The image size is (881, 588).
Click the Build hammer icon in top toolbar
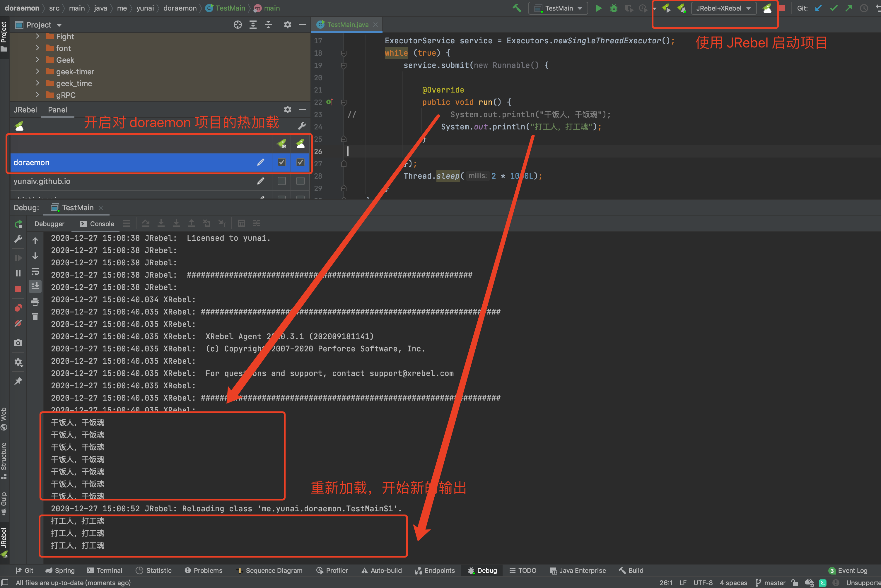517,8
